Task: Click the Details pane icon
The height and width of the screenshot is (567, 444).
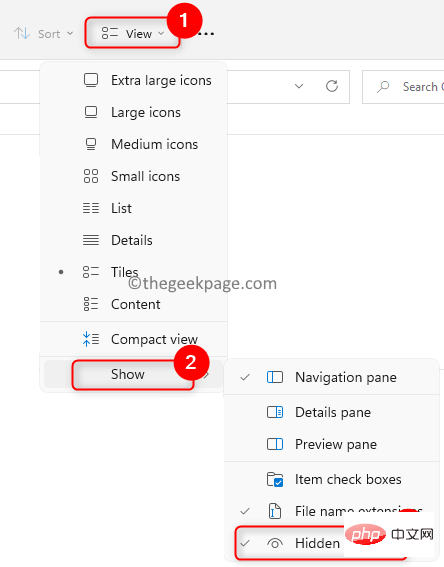Action: (275, 412)
